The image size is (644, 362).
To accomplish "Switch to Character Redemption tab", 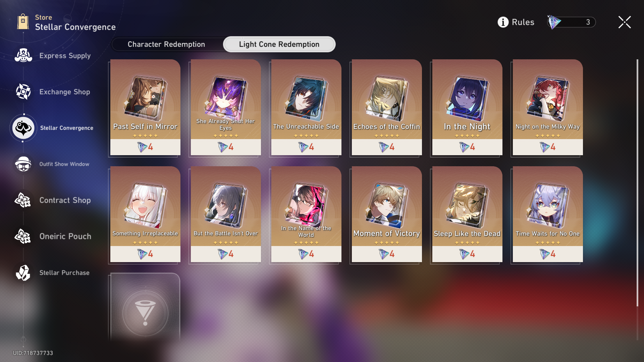I will (x=166, y=44).
